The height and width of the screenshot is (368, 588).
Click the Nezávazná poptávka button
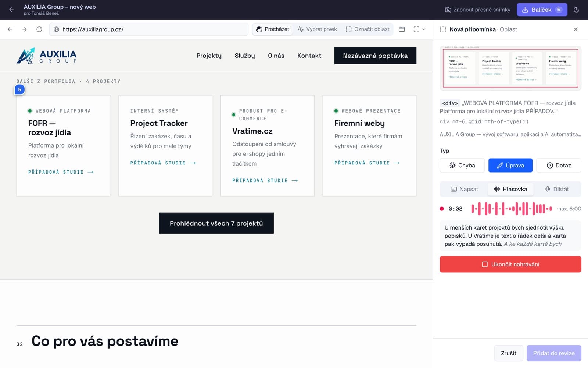point(375,56)
